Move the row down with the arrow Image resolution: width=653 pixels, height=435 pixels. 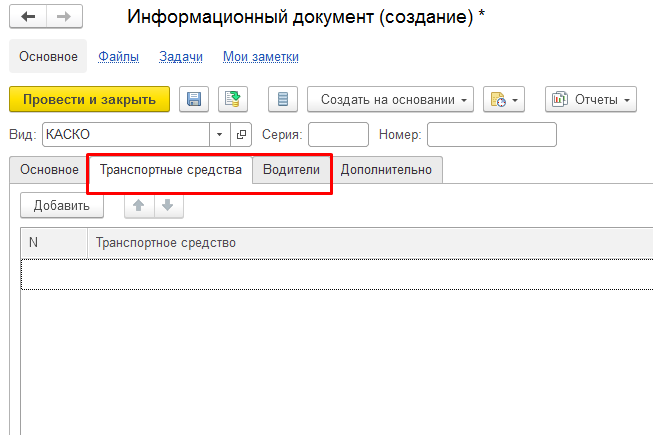click(167, 205)
